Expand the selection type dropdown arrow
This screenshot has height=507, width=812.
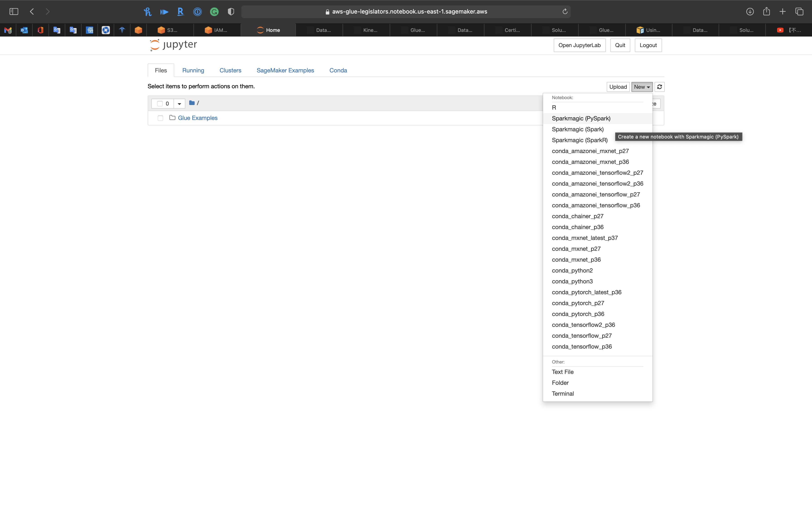coord(179,104)
